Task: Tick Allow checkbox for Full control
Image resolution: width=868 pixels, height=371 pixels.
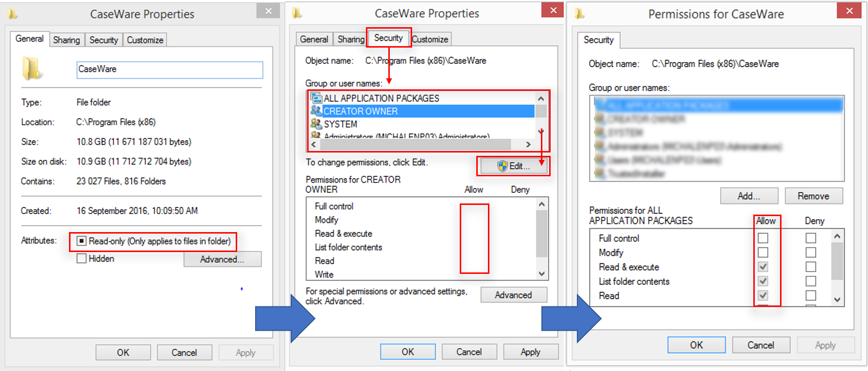Action: pos(763,238)
